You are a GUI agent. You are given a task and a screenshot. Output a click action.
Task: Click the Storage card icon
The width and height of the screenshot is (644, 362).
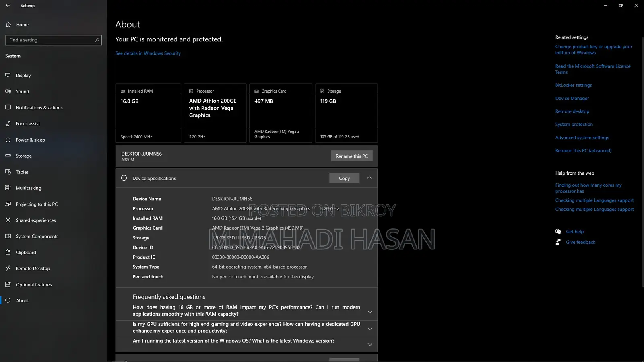pyautogui.click(x=322, y=91)
